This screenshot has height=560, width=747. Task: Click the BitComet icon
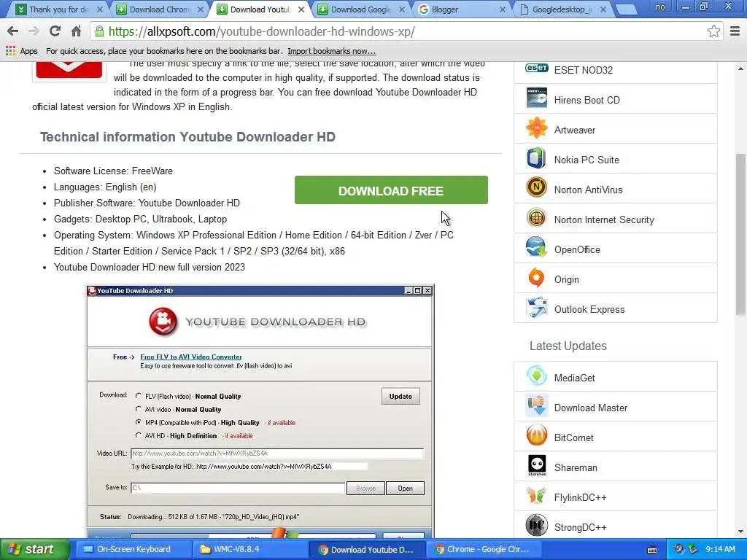[536, 436]
